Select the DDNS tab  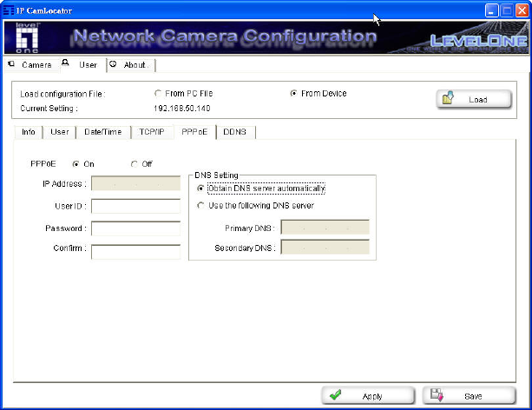point(235,132)
